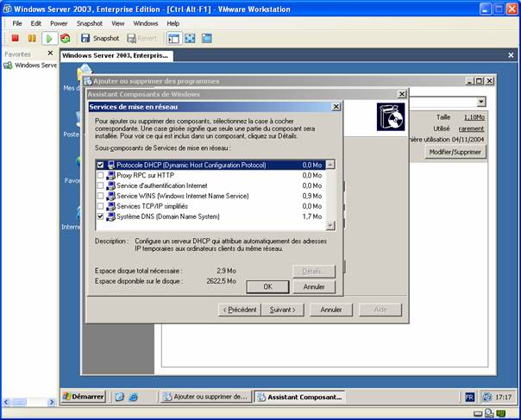This screenshot has height=420, width=521.
Task: Close the VM tab with white X
Action: point(511,55)
